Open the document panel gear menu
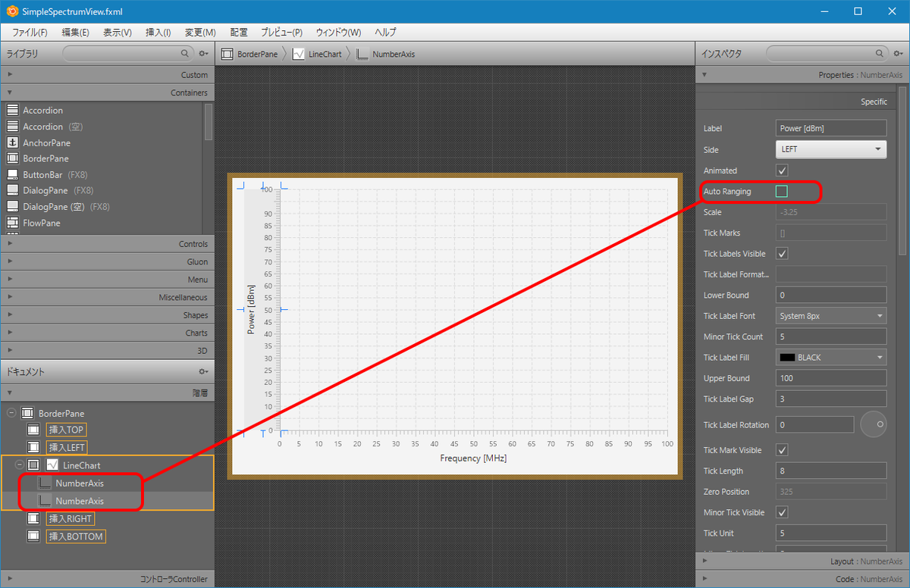 (x=203, y=372)
